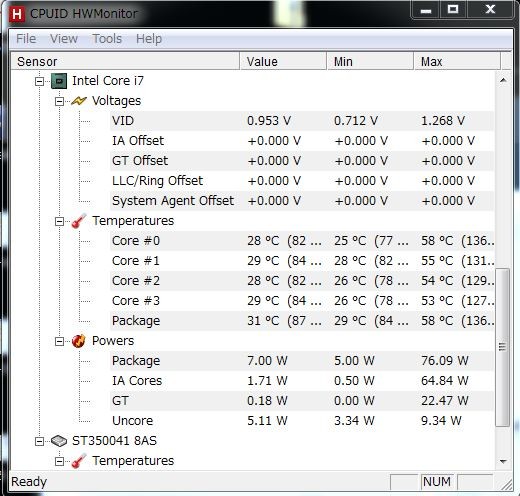Select the Intel Core i7 processor chip icon
Viewport: 520px width, 496px height.
(59, 81)
